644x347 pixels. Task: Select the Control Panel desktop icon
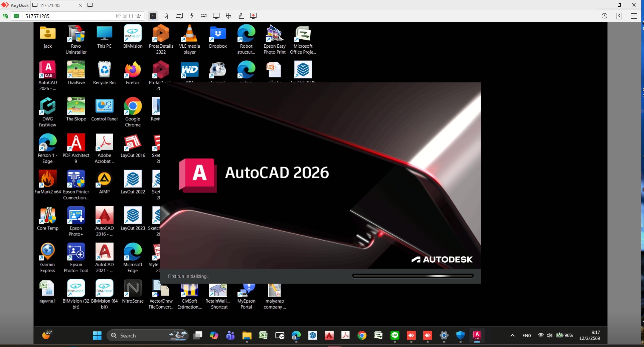point(105,110)
